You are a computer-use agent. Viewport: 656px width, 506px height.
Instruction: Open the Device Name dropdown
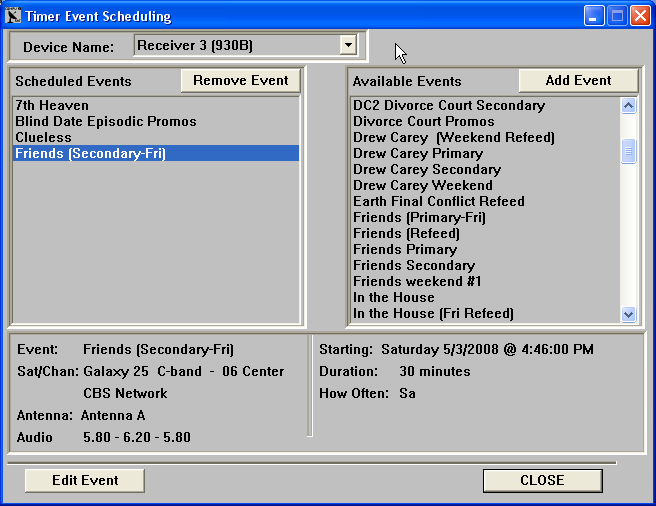tap(347, 45)
